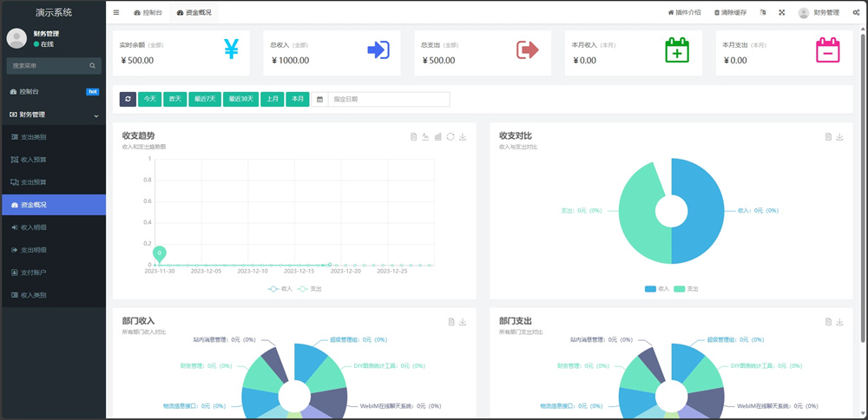Filter by 最近7天
This screenshot has height=420, width=868.
(205, 99)
